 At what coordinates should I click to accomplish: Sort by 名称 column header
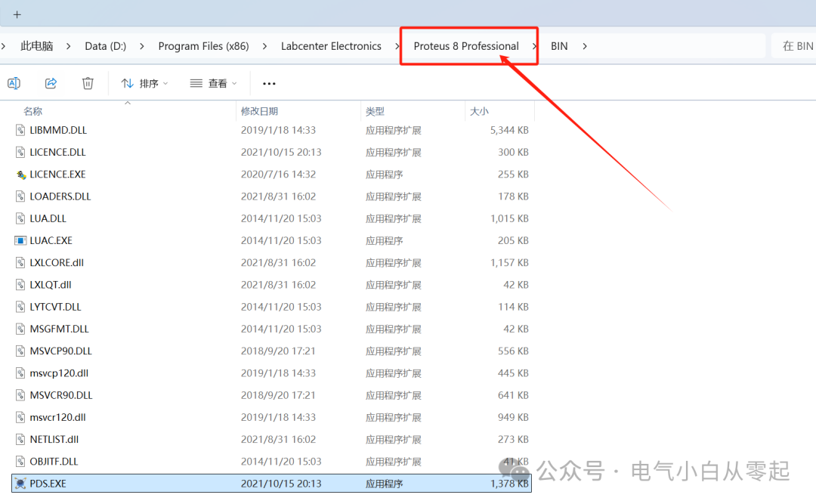coord(32,111)
